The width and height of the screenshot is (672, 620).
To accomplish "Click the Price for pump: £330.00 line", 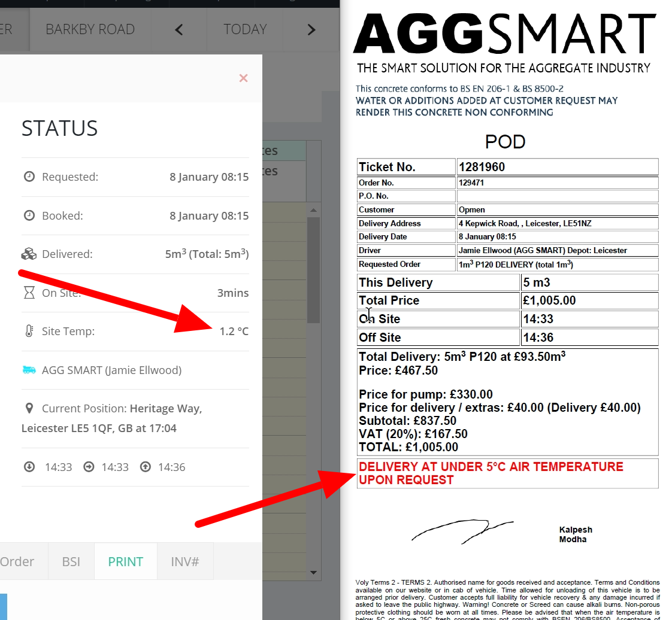I will tap(426, 394).
